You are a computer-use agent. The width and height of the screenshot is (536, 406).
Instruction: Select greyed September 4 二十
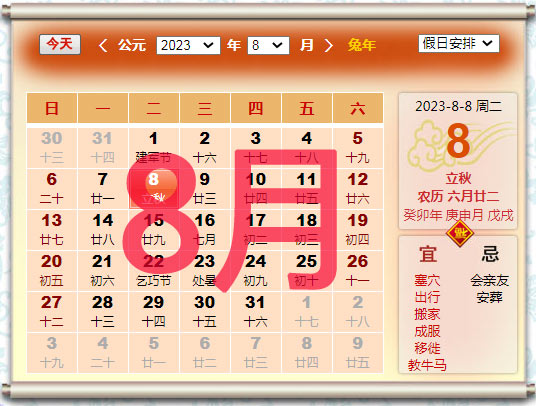tap(103, 353)
